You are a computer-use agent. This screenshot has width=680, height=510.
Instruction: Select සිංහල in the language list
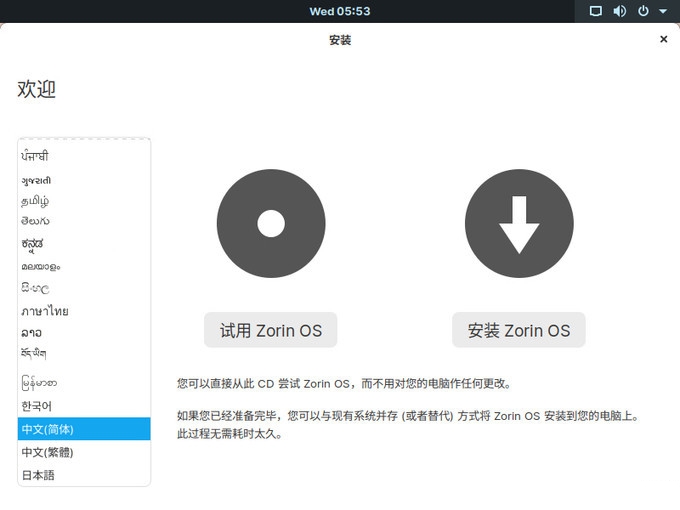(x=84, y=288)
